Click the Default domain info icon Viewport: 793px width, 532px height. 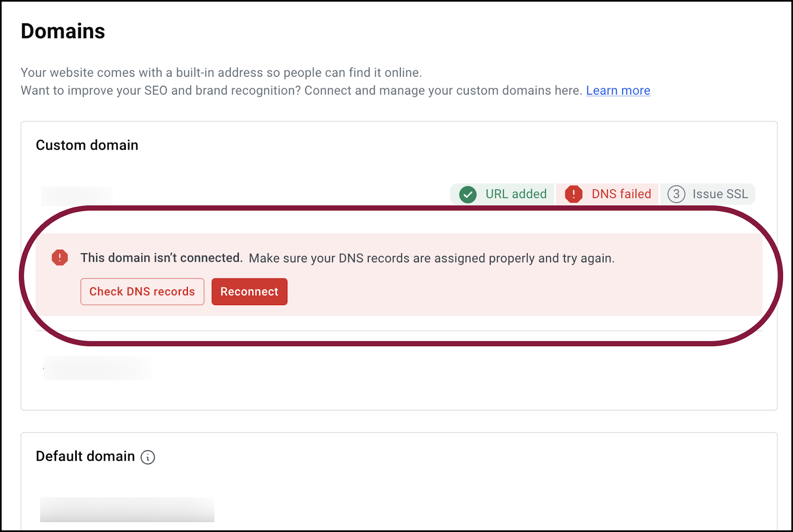click(x=148, y=457)
